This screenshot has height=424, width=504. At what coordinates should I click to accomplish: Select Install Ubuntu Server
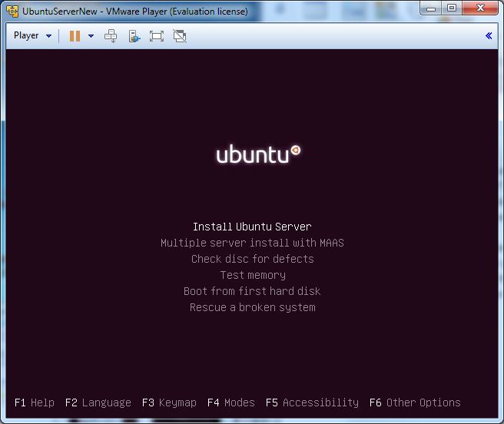pos(252,227)
